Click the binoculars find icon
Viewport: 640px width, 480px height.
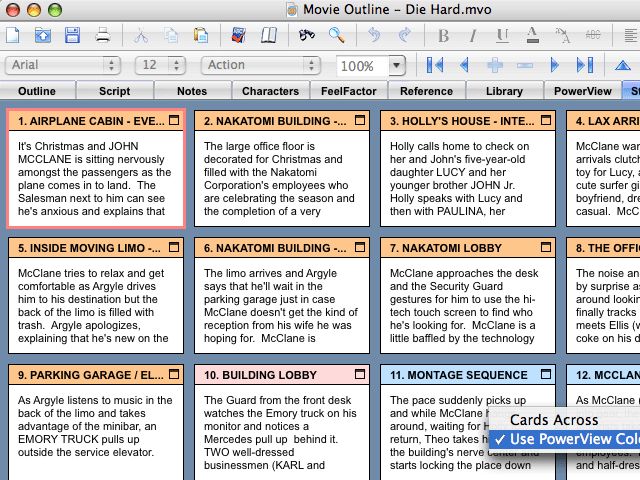pyautogui.click(x=307, y=36)
